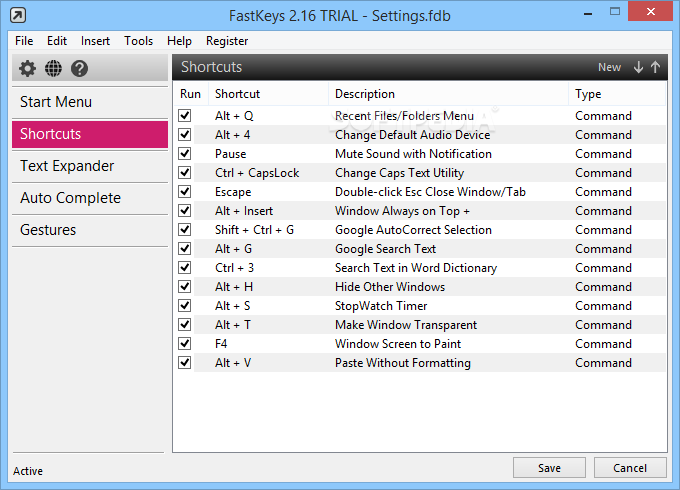Viewport: 680px width, 490px height.
Task: Toggle the Run checkbox for Alt + 4
Action: point(185,134)
